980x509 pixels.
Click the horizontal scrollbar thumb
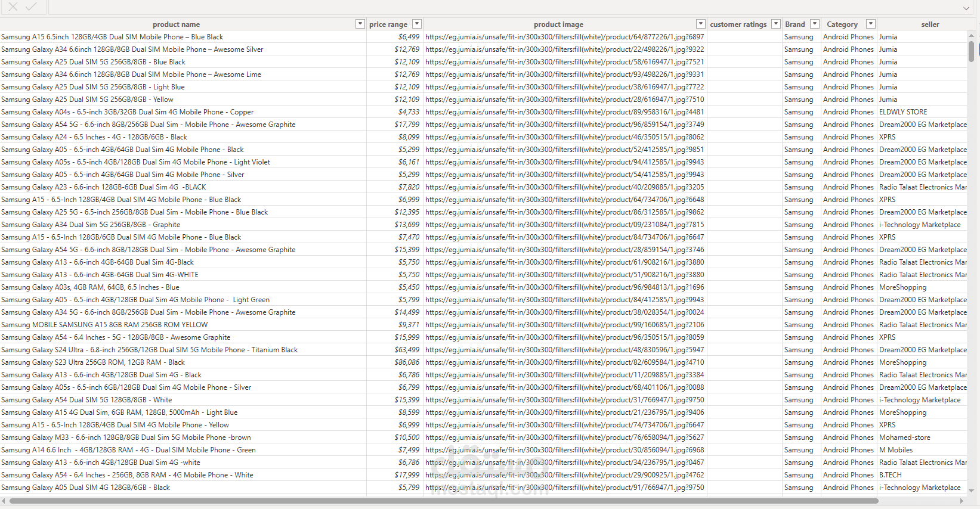coord(444,501)
